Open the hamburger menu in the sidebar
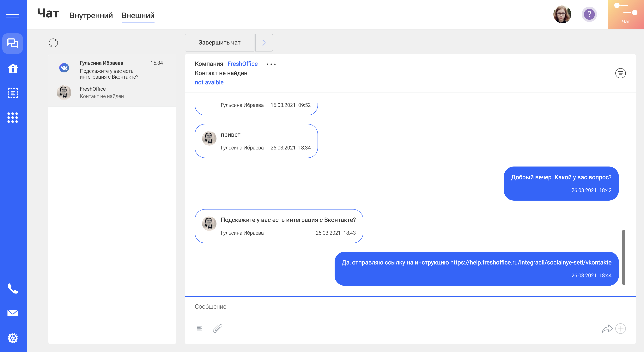The height and width of the screenshot is (352, 644). (13, 15)
